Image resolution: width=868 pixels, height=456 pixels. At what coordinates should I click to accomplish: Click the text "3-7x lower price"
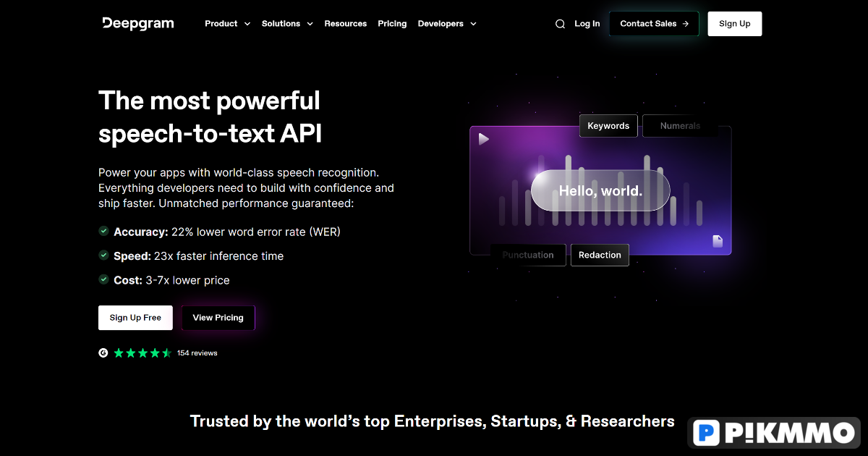(x=187, y=280)
